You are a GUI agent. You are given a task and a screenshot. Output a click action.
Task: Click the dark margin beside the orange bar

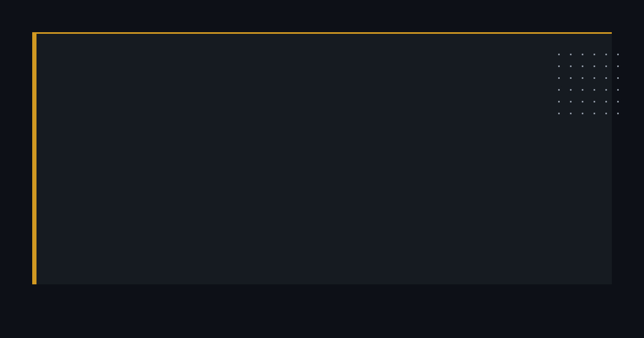tap(16, 158)
